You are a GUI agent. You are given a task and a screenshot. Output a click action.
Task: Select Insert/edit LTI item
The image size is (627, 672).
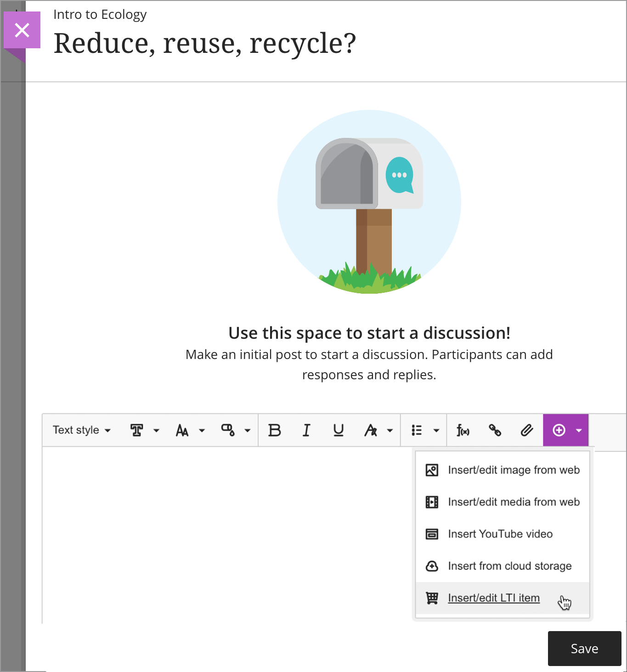[x=503, y=598]
